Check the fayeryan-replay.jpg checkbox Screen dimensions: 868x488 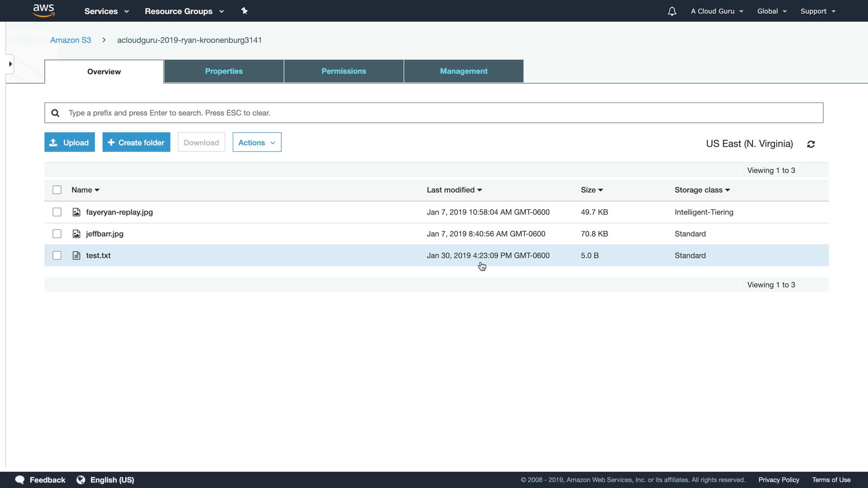point(57,212)
